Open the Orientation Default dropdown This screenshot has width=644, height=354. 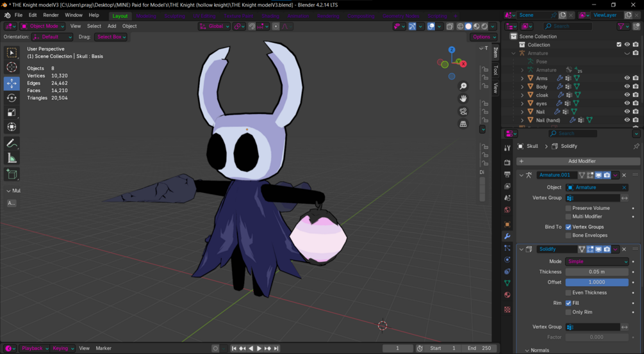coord(52,37)
